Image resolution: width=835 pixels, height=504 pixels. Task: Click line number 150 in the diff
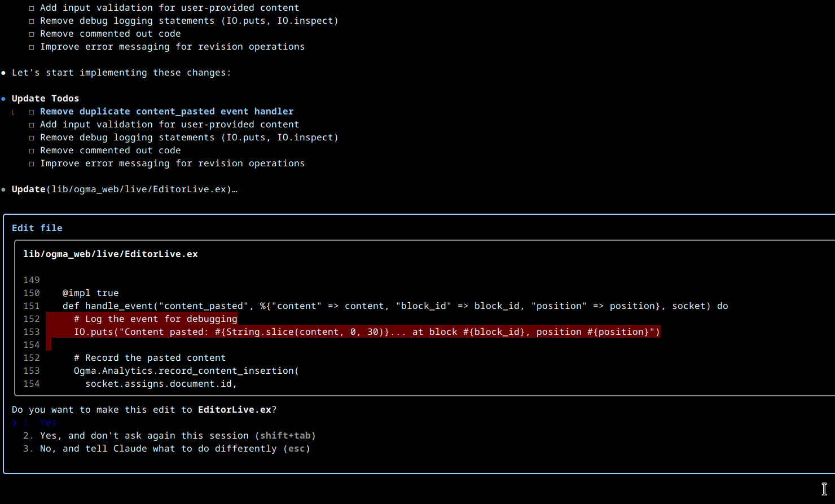[x=32, y=293]
